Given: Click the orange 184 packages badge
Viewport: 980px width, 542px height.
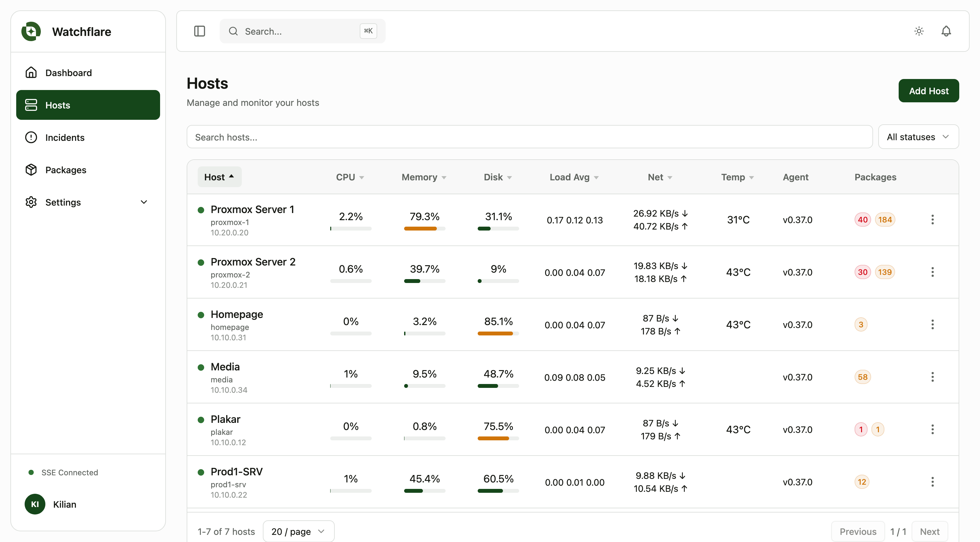Looking at the screenshot, I should 885,220.
